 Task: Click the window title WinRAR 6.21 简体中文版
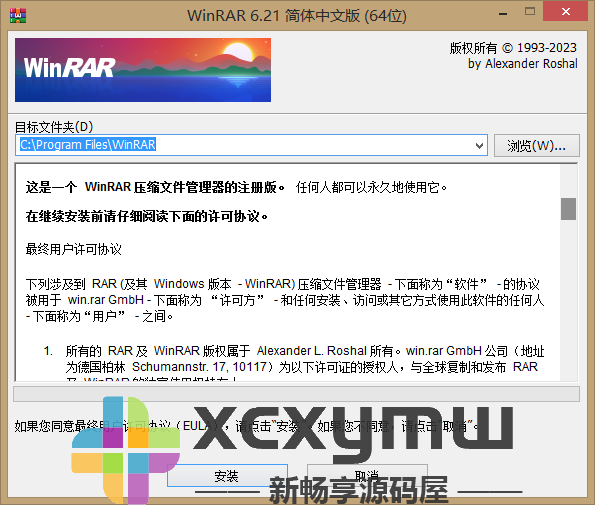pyautogui.click(x=297, y=16)
